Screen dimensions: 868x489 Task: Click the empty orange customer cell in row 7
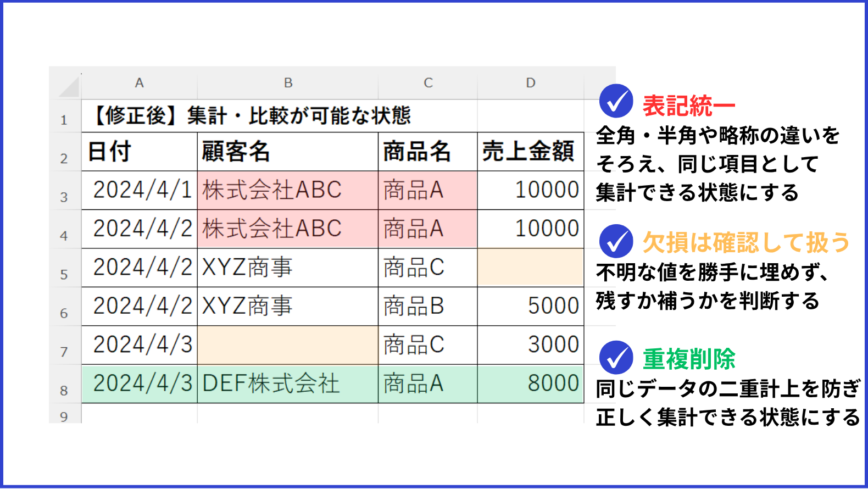click(288, 345)
